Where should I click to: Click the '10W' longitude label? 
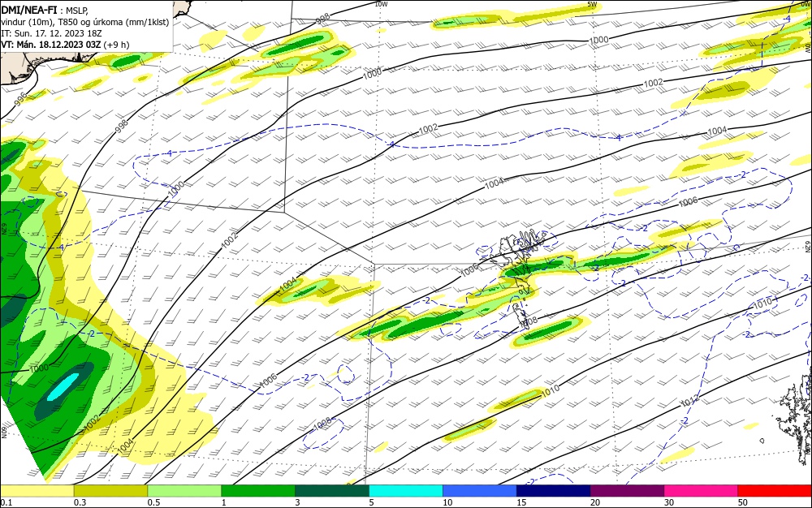click(381, 4)
